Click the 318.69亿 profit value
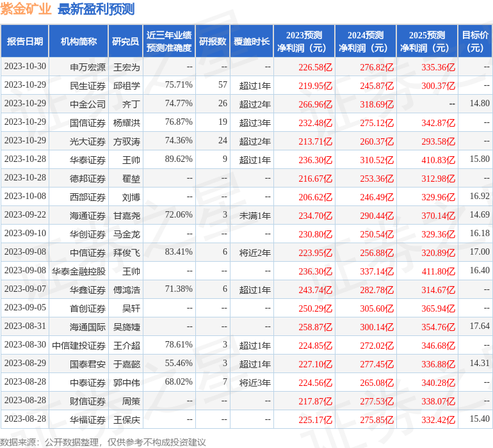 click(376, 104)
